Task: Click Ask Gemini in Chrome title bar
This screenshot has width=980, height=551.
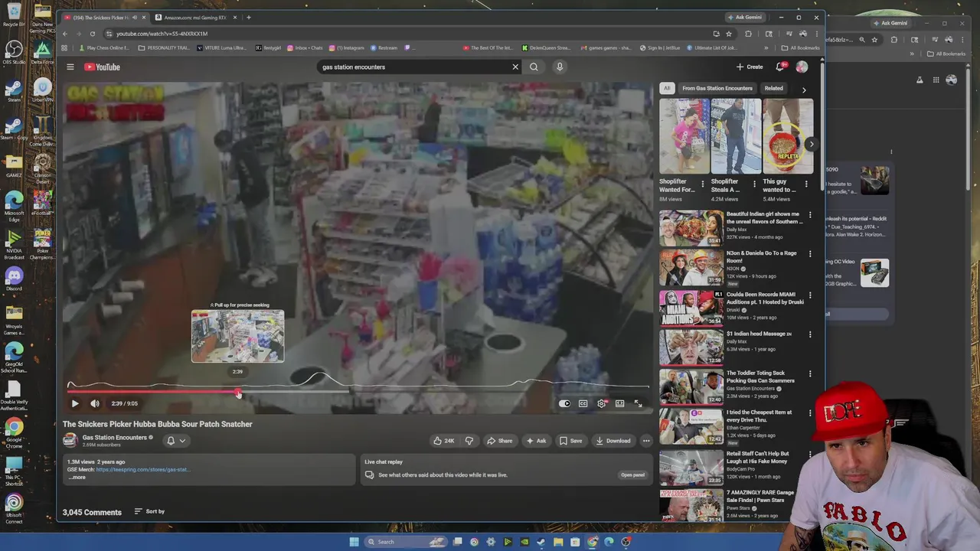Action: coord(745,18)
